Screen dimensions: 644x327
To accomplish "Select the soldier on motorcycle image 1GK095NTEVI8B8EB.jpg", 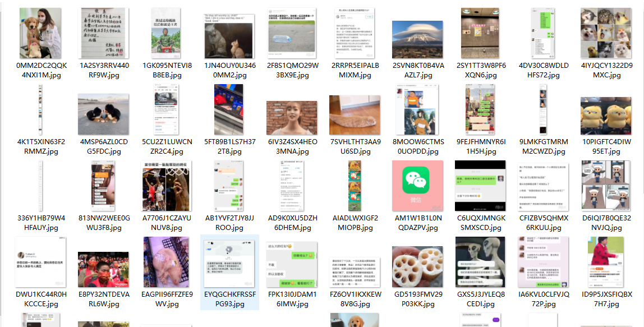I will 167,33.
